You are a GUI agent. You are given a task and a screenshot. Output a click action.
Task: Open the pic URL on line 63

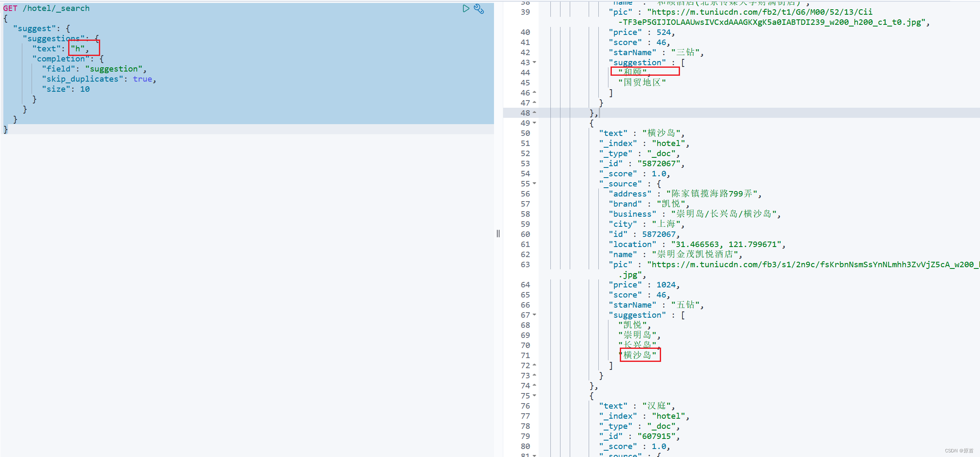812,265
